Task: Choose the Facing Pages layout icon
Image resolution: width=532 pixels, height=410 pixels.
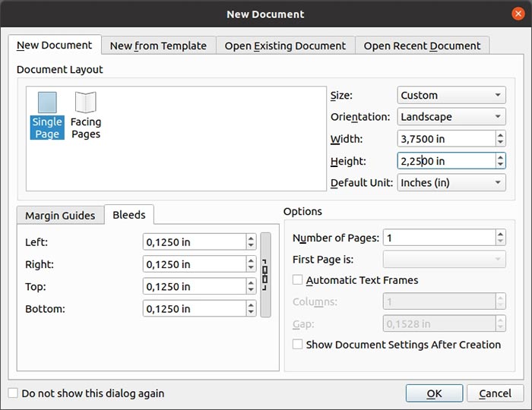Action: pyautogui.click(x=85, y=115)
